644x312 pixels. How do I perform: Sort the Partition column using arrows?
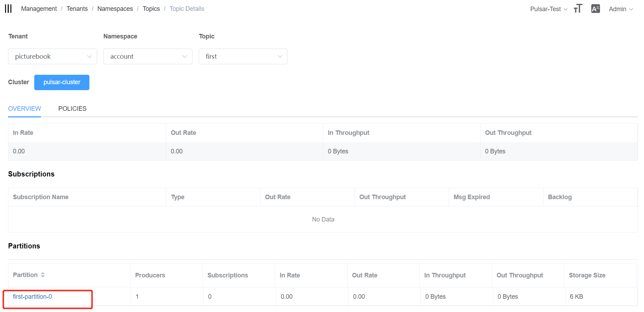click(43, 275)
